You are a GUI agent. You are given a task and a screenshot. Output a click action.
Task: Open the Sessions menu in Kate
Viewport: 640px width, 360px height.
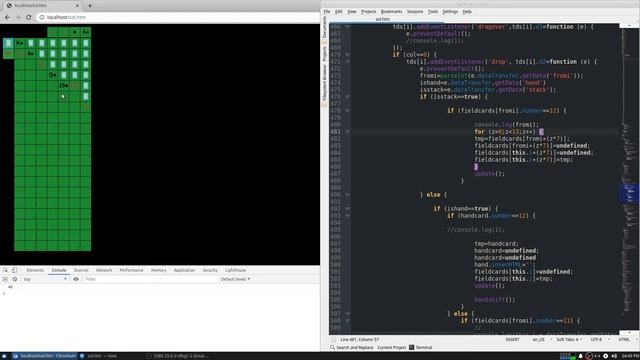tap(415, 11)
